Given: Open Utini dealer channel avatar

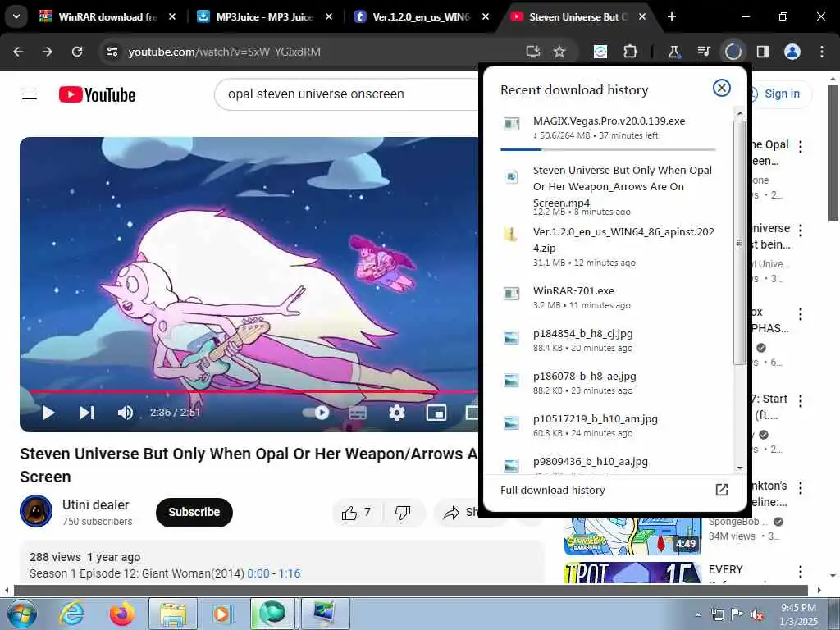Looking at the screenshot, I should [x=36, y=512].
